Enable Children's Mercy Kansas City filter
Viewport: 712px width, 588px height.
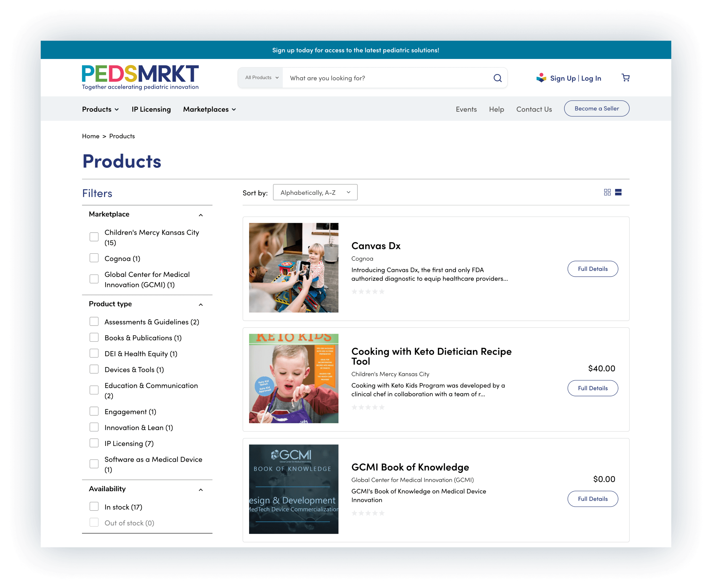(95, 236)
